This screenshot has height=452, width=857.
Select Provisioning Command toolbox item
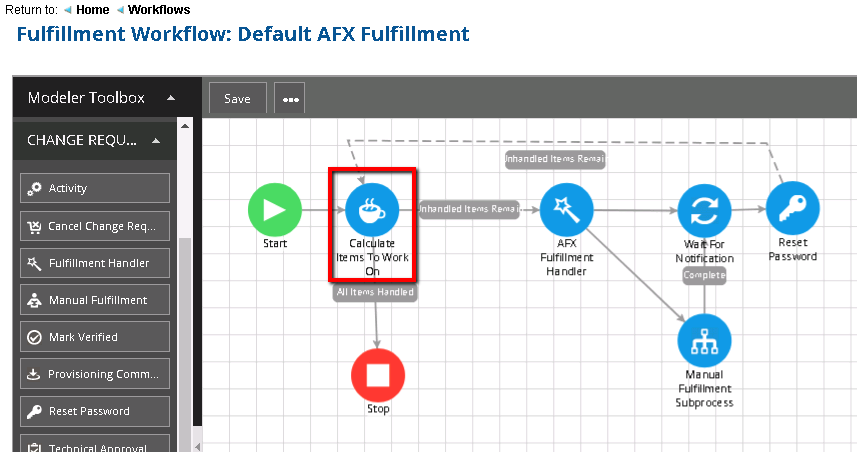(95, 374)
